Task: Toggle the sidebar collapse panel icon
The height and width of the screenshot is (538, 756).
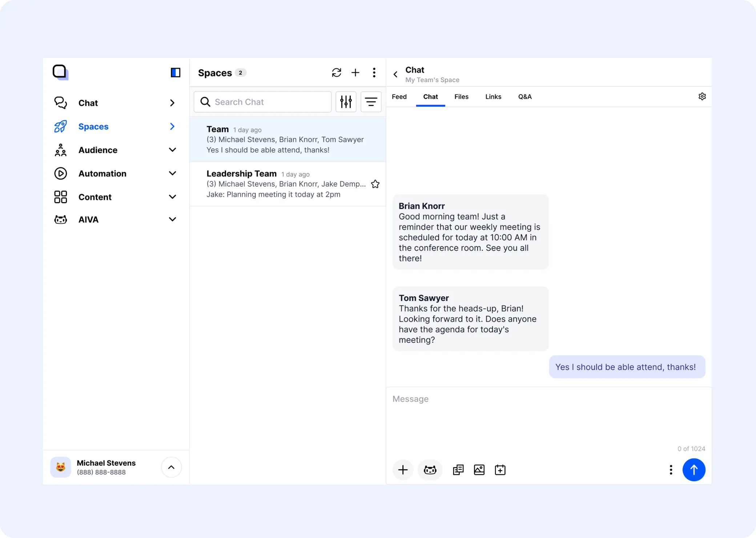Action: tap(176, 72)
